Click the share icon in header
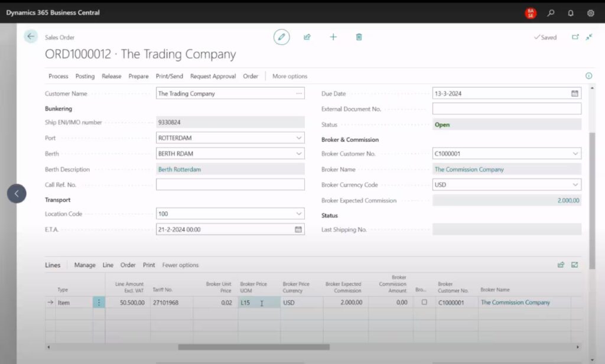 pos(307,37)
